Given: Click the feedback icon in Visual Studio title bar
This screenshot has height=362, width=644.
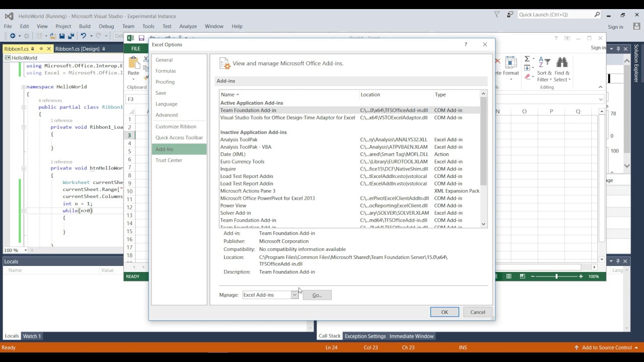Looking at the screenshot, I should [510, 15].
